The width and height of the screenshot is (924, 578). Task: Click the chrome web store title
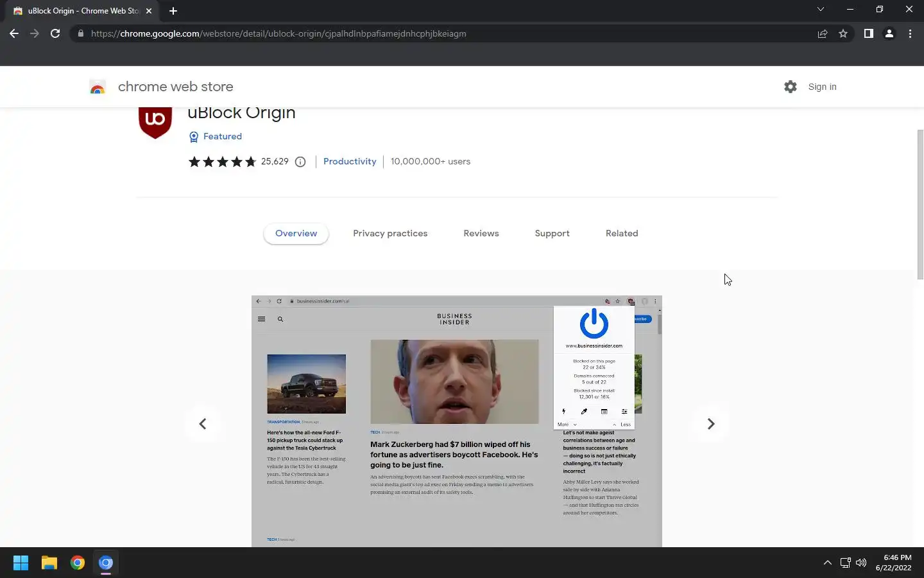pyautogui.click(x=175, y=87)
